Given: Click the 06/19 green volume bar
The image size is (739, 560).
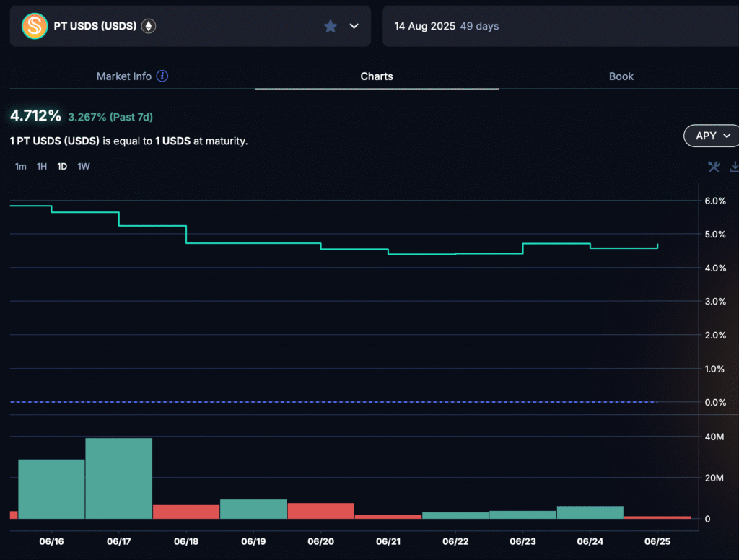Looking at the screenshot, I should [253, 509].
